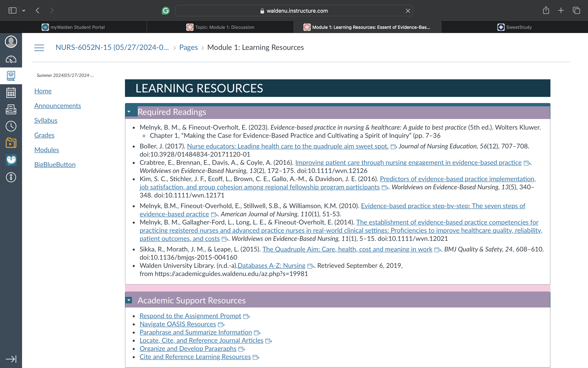Stop loading with the address bar X
588x368 pixels.
[408, 11]
